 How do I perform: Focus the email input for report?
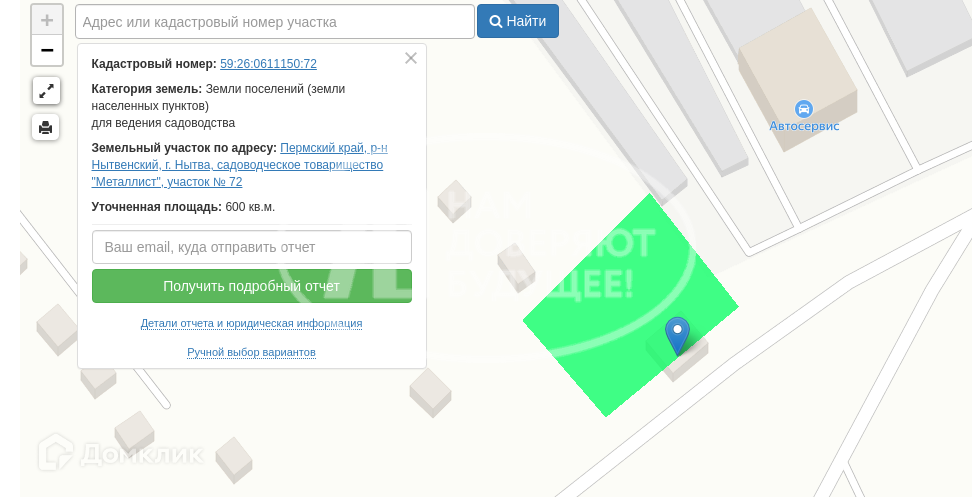coord(252,247)
